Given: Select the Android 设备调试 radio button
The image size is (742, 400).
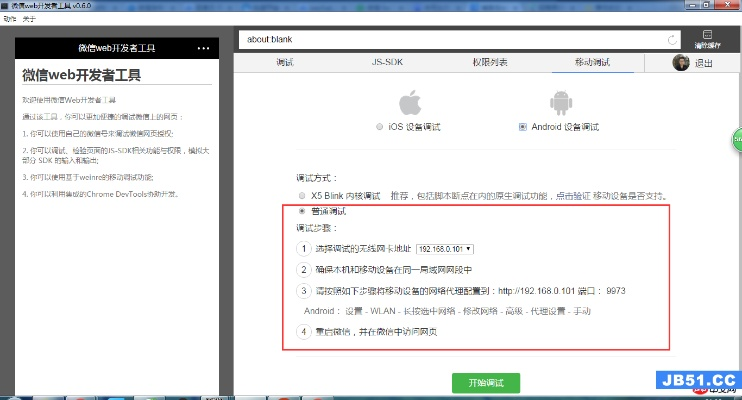Looking at the screenshot, I should click(x=523, y=128).
